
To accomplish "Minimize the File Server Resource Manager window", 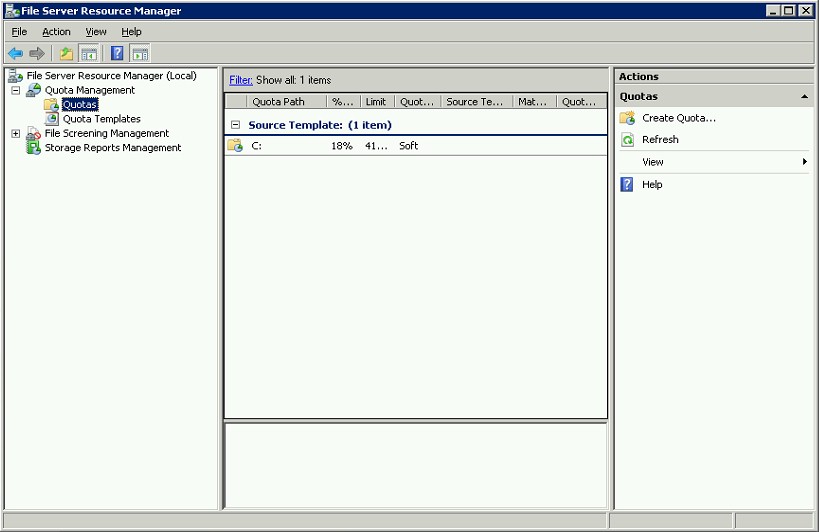I will tap(774, 10).
